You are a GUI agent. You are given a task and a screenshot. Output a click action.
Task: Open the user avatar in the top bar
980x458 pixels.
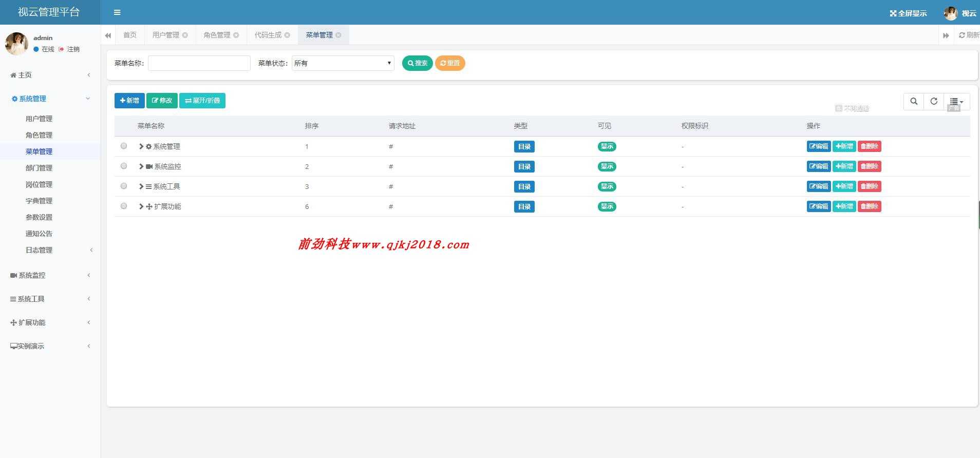[x=951, y=13]
